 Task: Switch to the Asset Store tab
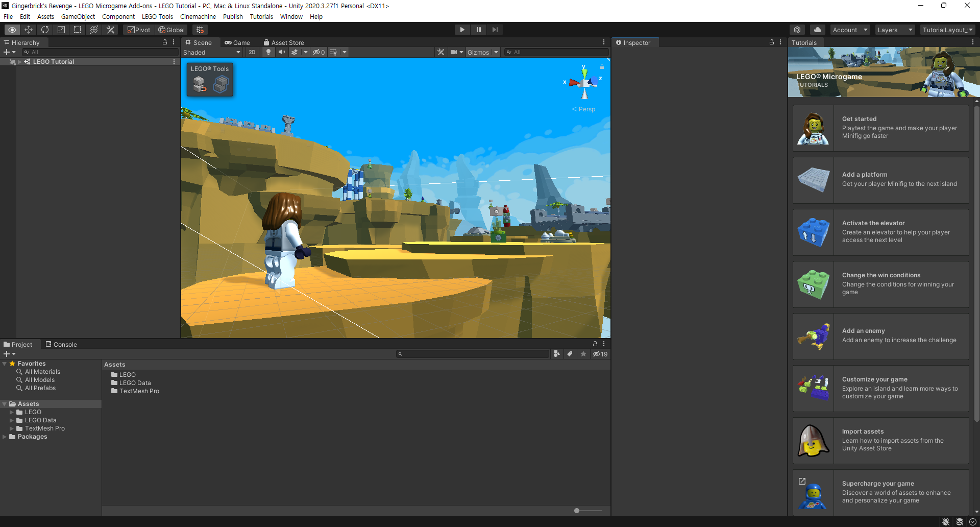(x=284, y=43)
